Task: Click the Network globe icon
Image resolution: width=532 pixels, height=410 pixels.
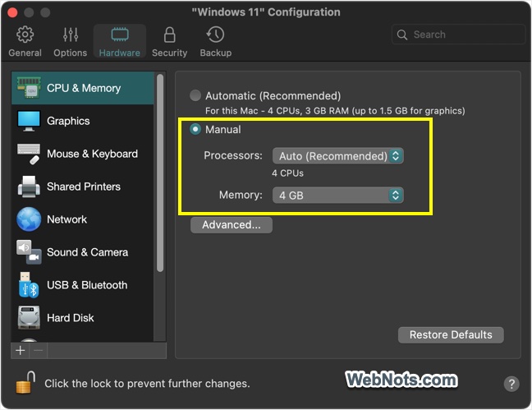Action: pos(29,219)
